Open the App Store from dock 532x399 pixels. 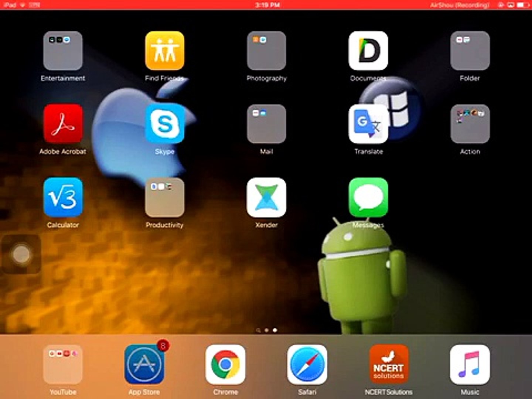click(144, 365)
